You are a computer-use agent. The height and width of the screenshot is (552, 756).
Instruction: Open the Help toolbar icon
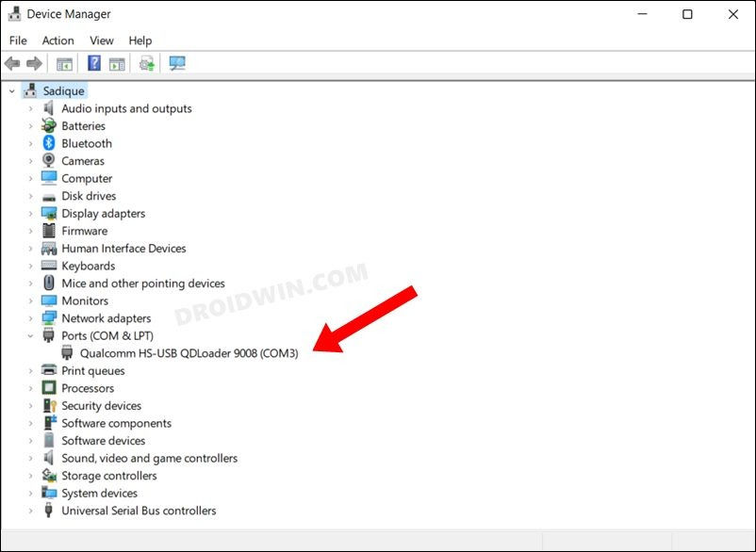pyautogui.click(x=94, y=63)
